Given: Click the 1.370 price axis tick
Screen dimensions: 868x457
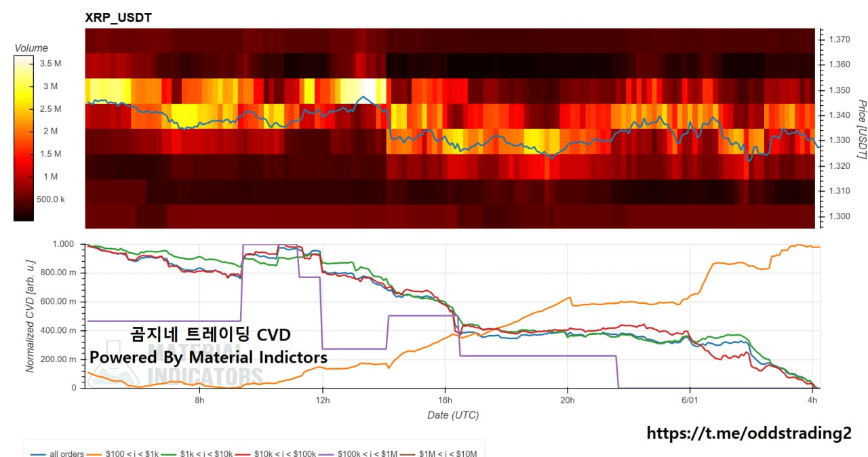Looking at the screenshot, I should click(840, 40).
